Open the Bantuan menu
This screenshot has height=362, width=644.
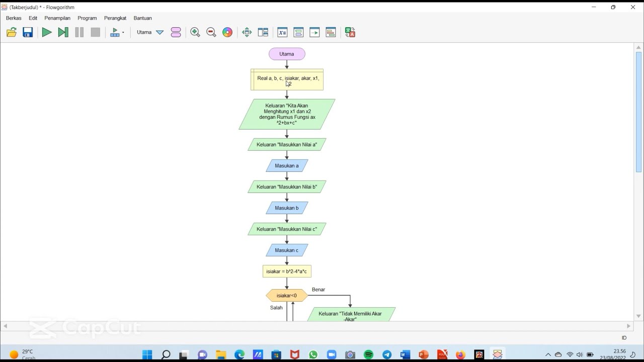tap(143, 18)
